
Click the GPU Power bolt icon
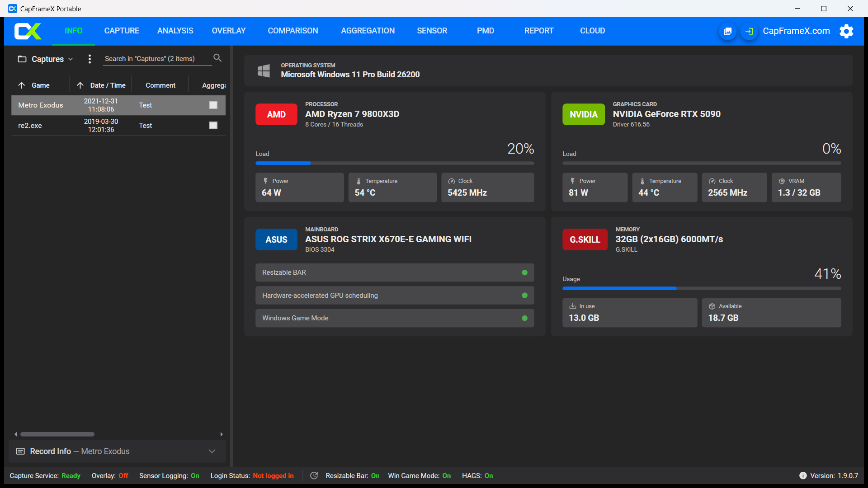click(573, 181)
